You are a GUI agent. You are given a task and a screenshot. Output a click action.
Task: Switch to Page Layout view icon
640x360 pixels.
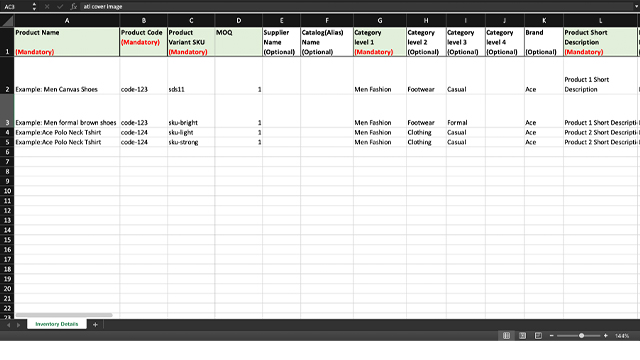[522, 336]
